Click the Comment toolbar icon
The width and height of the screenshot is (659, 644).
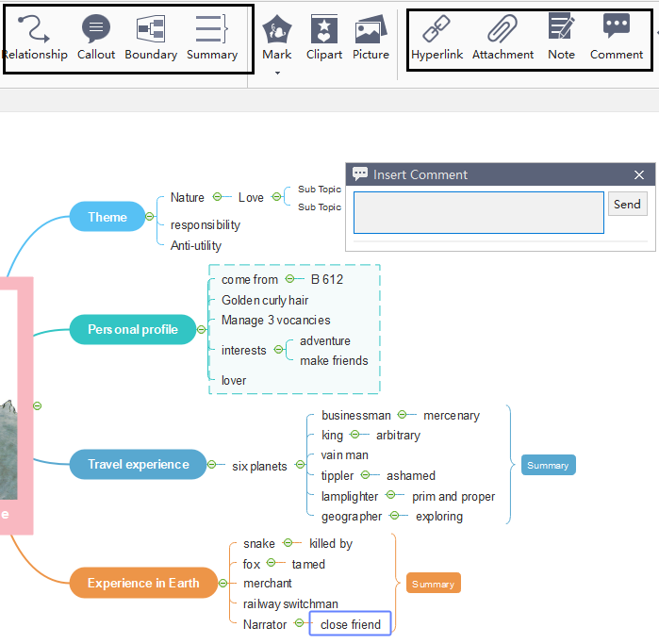pyautogui.click(x=617, y=38)
